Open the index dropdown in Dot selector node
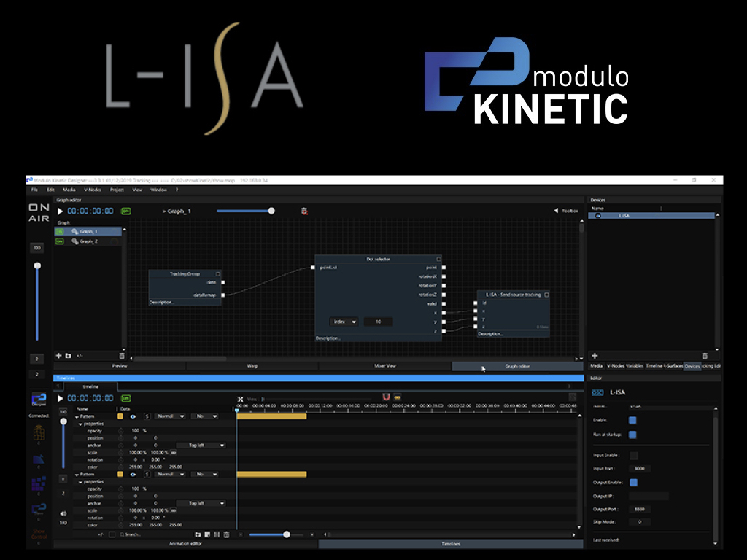This screenshot has width=747, height=560. pos(344,322)
